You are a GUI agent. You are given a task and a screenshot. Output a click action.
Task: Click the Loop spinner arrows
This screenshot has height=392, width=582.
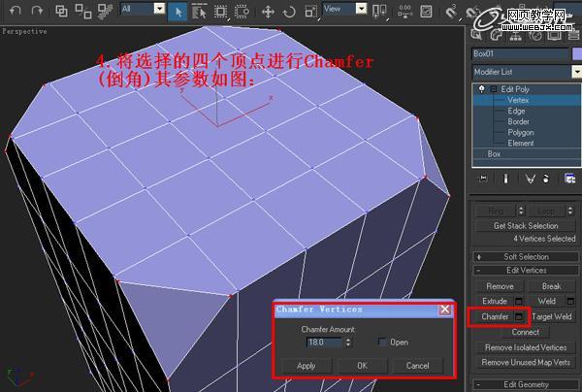570,211
